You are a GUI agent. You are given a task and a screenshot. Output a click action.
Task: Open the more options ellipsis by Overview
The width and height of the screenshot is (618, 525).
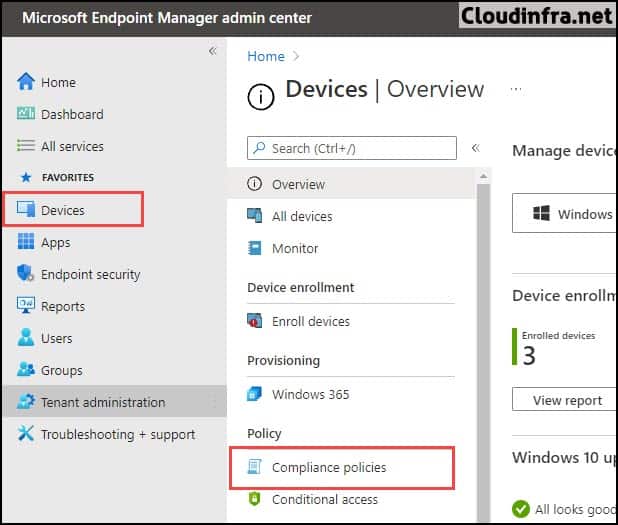click(516, 89)
